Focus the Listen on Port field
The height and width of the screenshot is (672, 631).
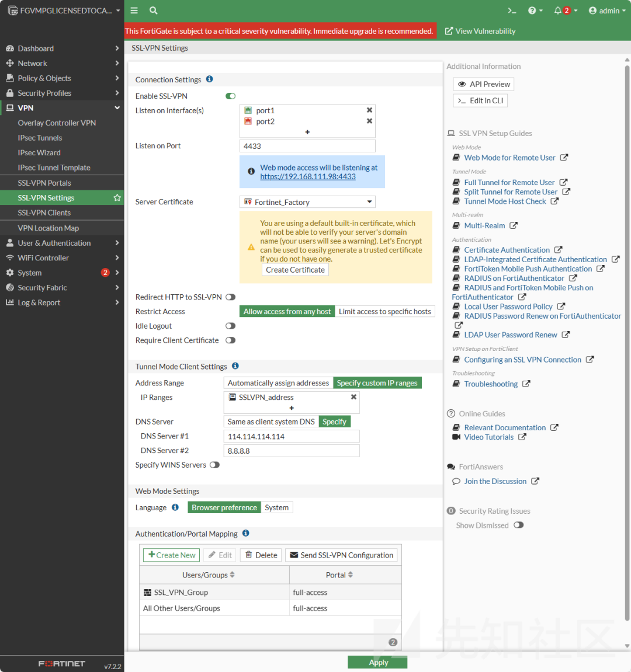pyautogui.click(x=307, y=146)
